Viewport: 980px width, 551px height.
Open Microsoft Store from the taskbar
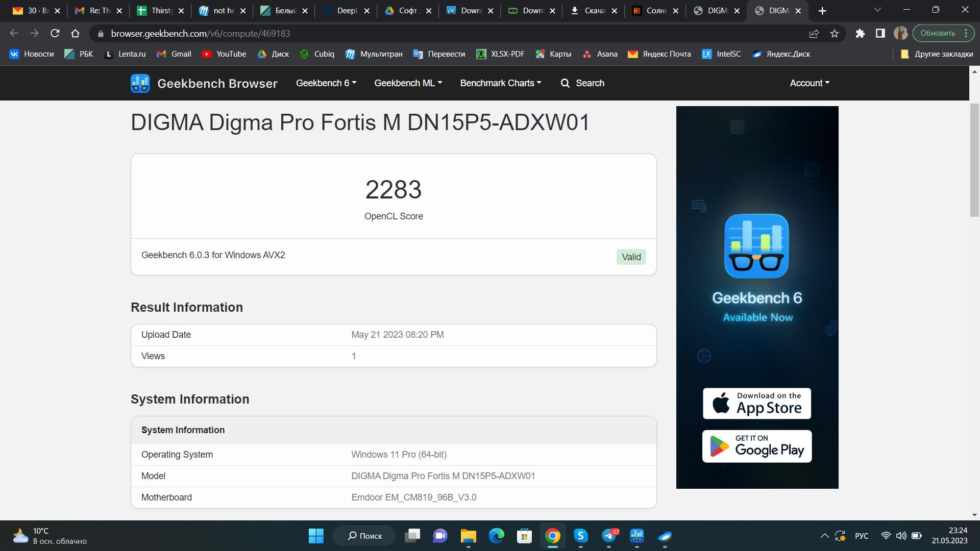[x=524, y=536]
